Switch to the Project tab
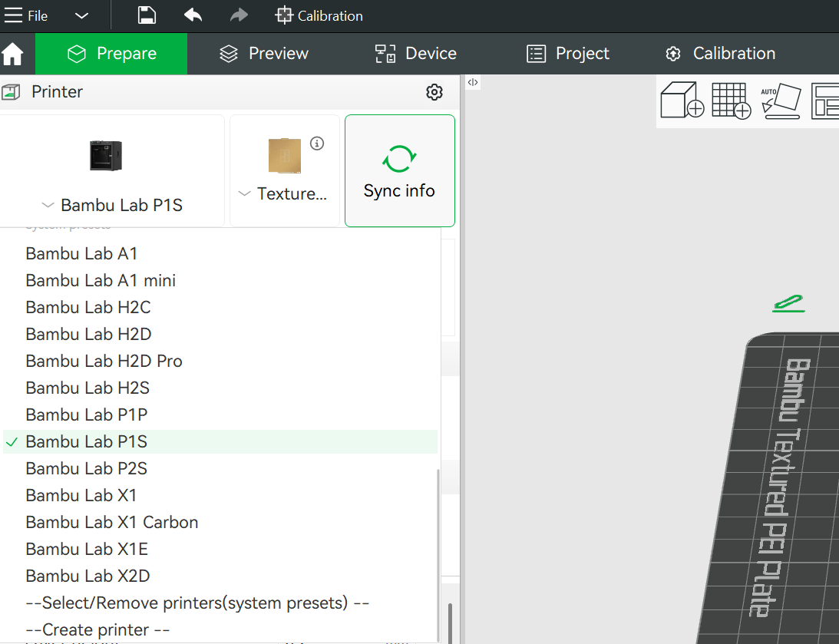This screenshot has width=839, height=644. click(568, 54)
